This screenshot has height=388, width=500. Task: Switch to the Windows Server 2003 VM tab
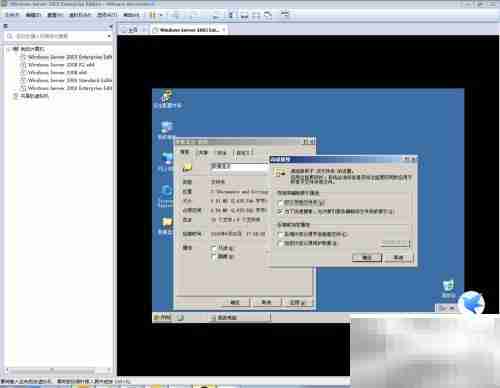[189, 30]
